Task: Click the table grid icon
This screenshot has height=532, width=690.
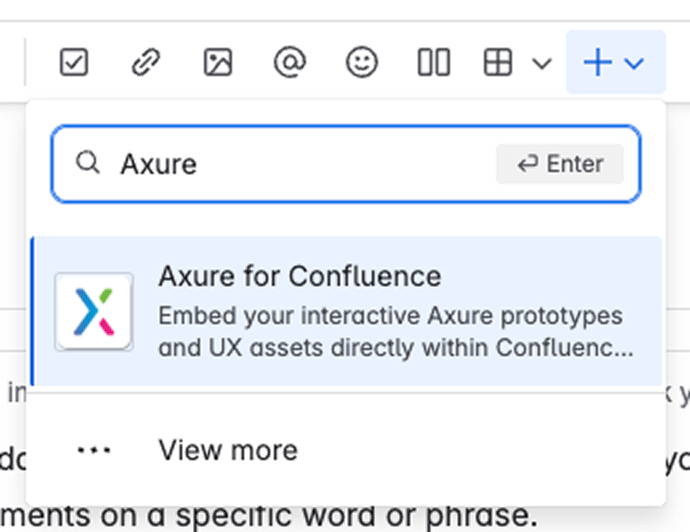Action: [x=497, y=63]
